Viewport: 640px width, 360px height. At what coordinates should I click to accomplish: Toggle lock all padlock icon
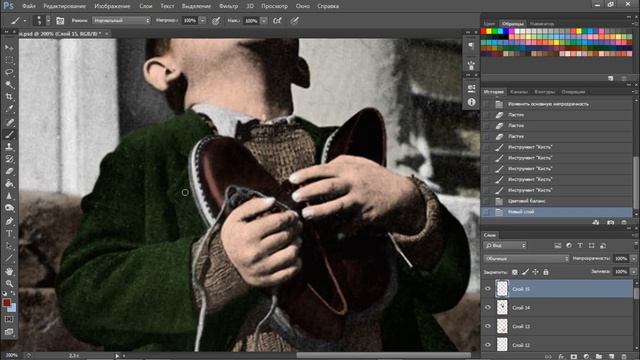tap(546, 272)
